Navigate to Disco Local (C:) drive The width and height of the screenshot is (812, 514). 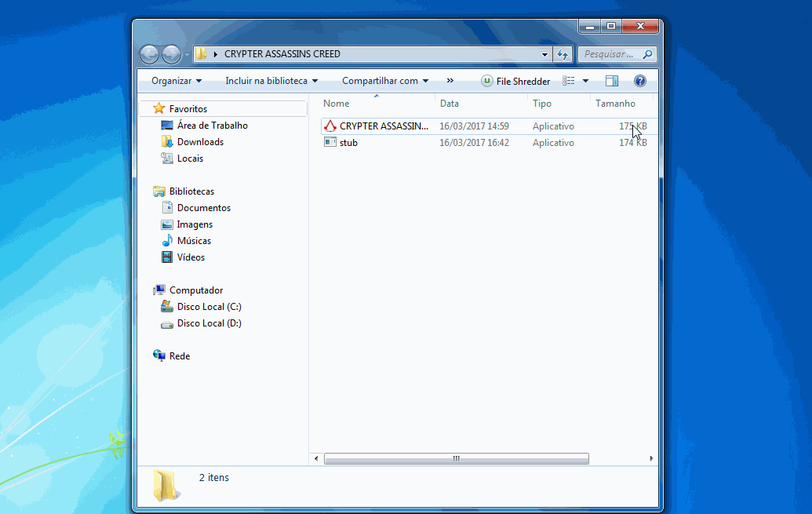[209, 307]
